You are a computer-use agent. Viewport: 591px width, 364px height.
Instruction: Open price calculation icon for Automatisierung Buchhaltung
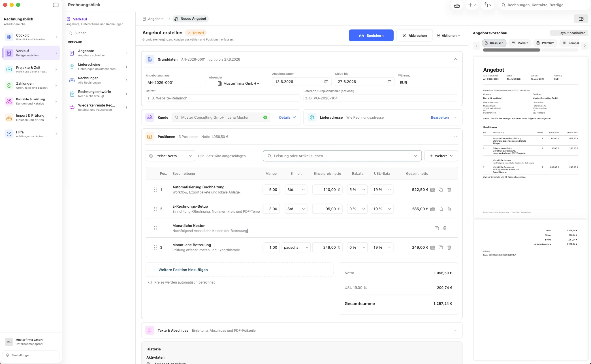point(433,190)
